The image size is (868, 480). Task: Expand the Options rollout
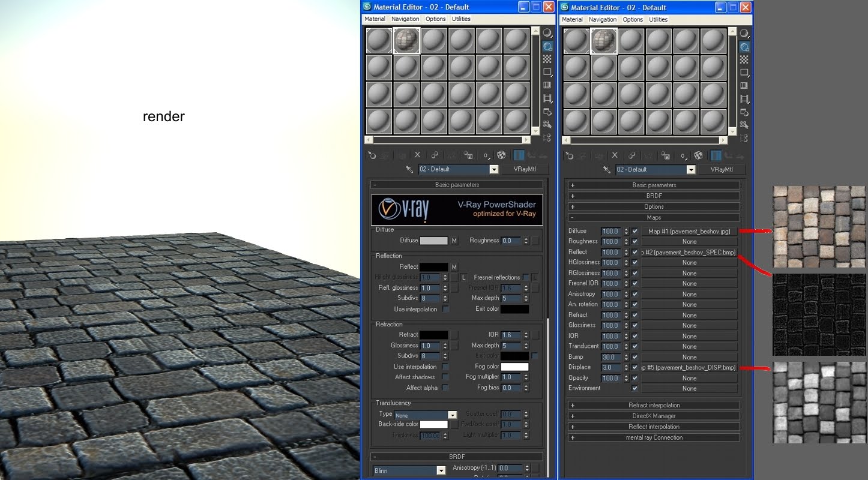point(654,207)
